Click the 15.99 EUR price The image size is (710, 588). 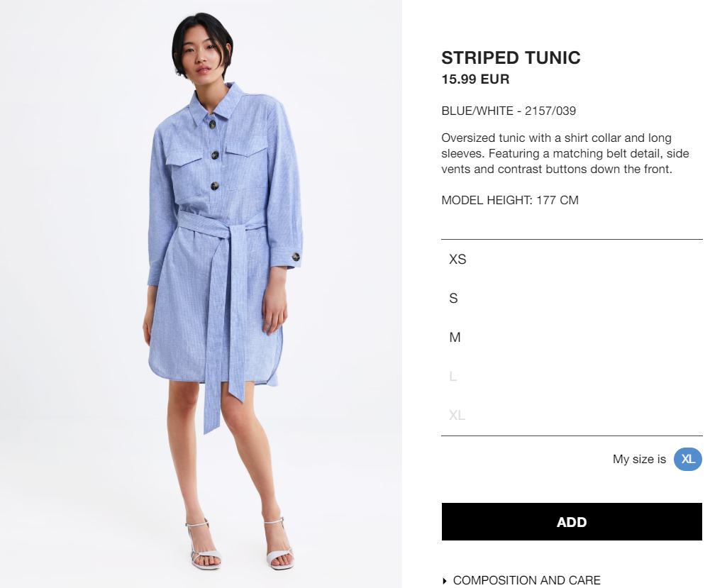tap(475, 79)
